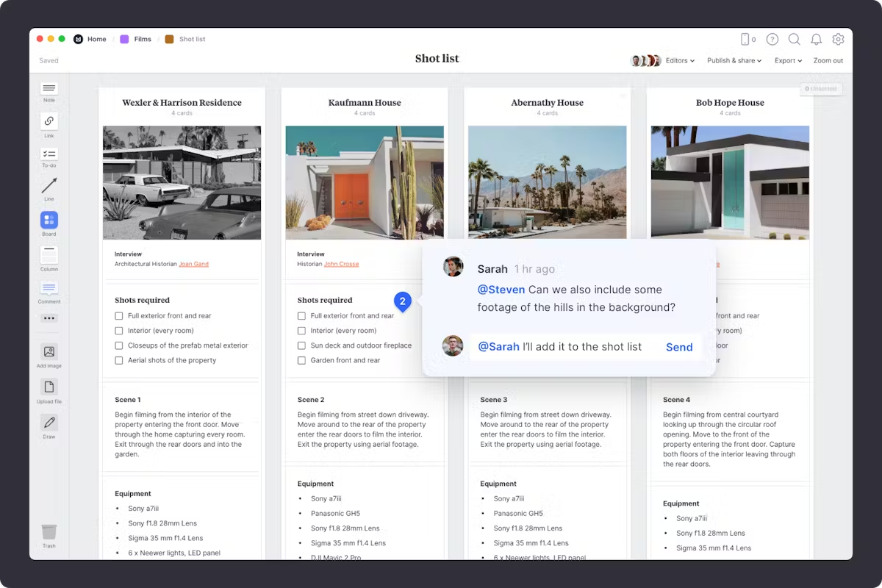Viewport: 882px width, 588px height.
Task: Select the Comment tool icon
Action: (x=49, y=288)
